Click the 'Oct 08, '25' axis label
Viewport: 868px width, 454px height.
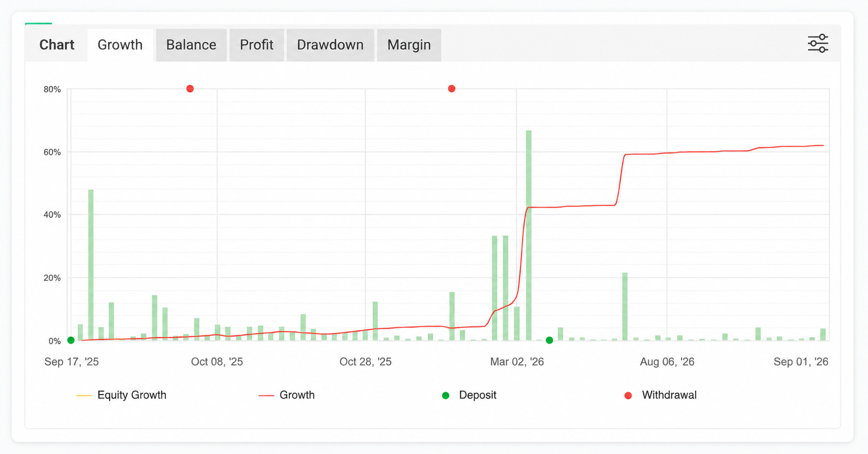[x=217, y=362]
